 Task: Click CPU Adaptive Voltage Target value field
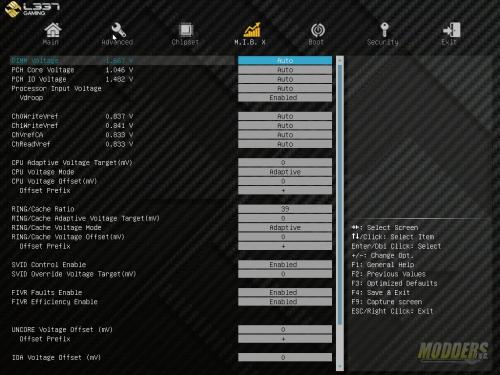click(285, 163)
